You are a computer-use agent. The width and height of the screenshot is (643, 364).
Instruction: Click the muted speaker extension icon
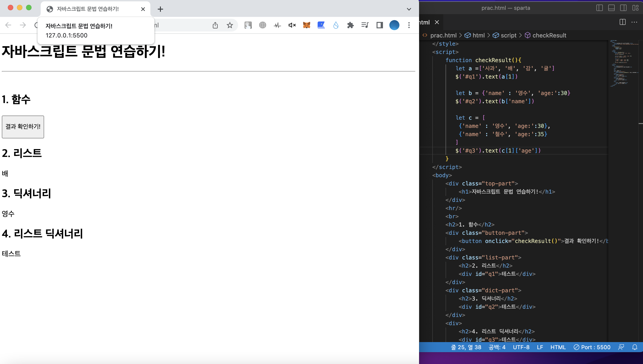click(x=292, y=25)
